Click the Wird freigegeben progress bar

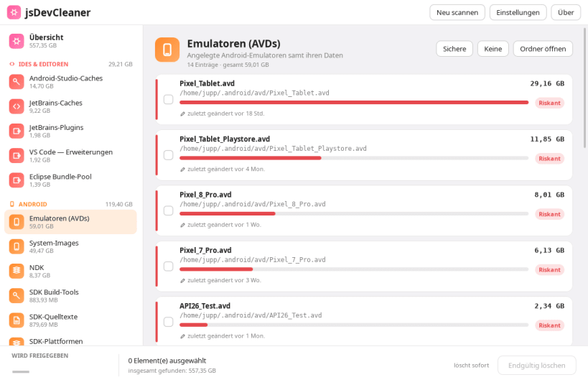(21, 371)
